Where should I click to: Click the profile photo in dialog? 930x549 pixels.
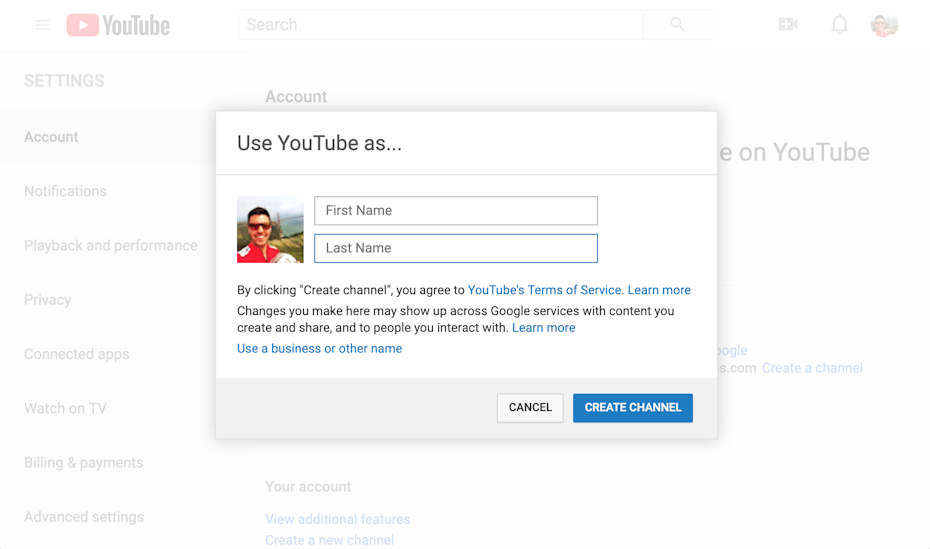270,230
